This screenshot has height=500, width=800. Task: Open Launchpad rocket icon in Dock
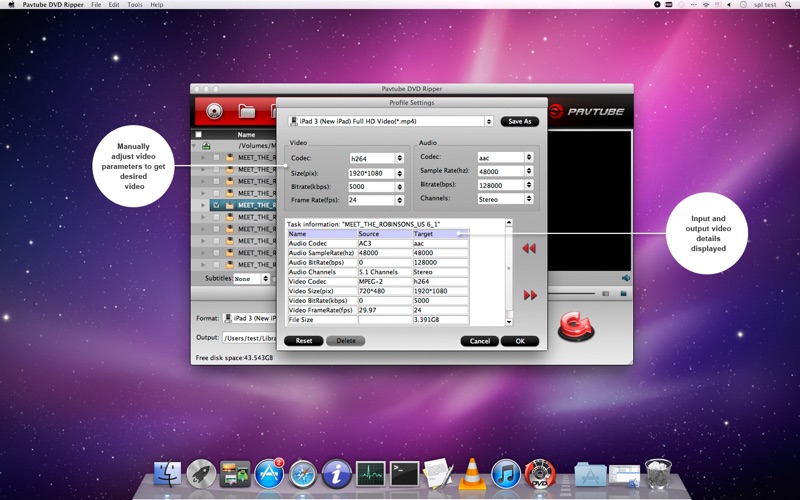[x=201, y=474]
